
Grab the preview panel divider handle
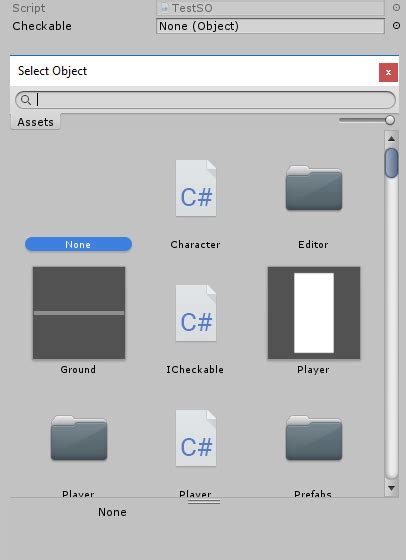coord(204,502)
